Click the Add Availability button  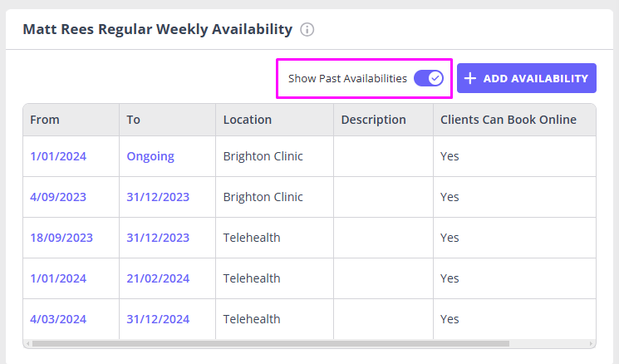tap(526, 78)
